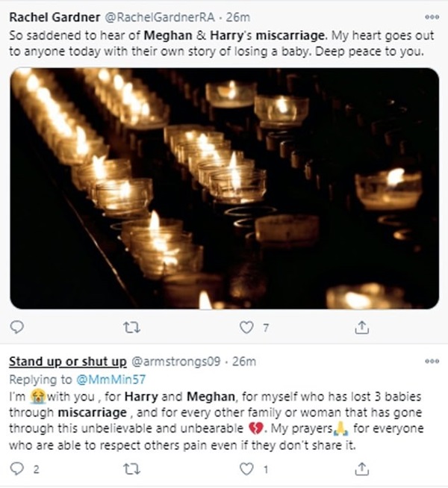448x488 pixels.
Task: Open armstrongs09 tweet's 26m timestamp
Action: tap(245, 362)
